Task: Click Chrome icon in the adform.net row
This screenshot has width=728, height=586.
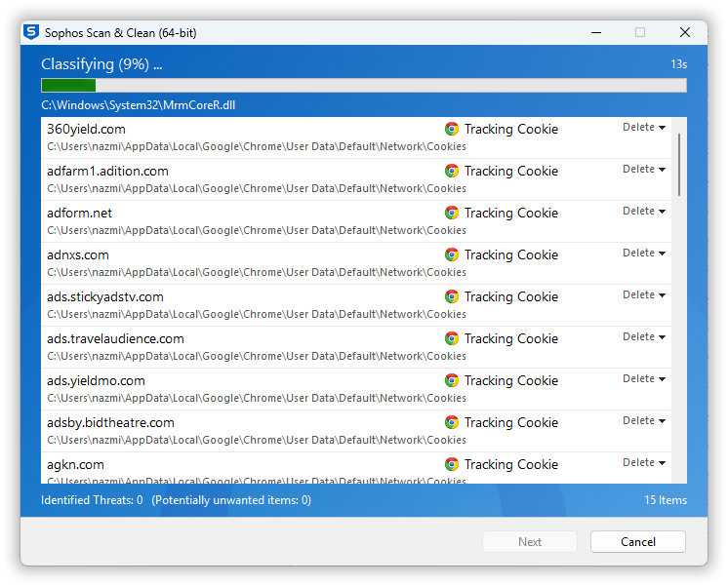Action: pos(451,213)
